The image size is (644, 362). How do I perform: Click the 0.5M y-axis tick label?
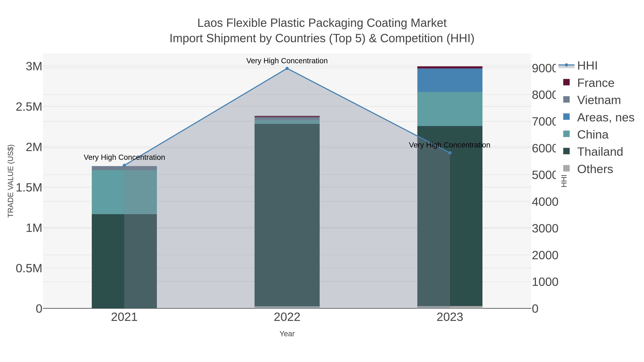(x=29, y=268)
